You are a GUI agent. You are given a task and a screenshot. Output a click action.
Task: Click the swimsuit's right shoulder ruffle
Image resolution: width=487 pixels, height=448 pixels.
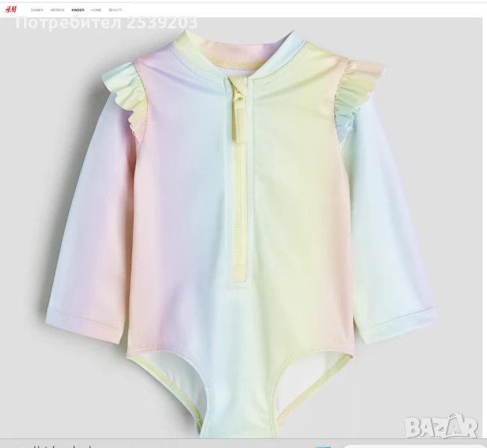pyautogui.click(x=357, y=88)
